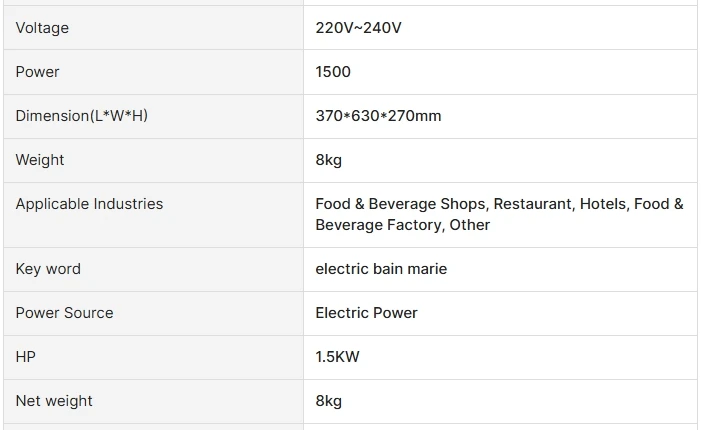Viewport: 701px width, 430px height.
Task: Select the 370*630*270mm dimension value
Action: click(378, 116)
